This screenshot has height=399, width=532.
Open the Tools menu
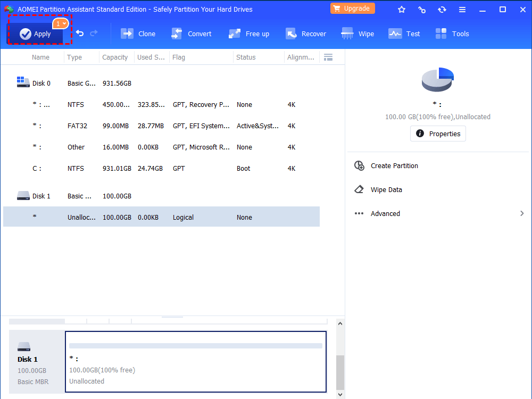(452, 34)
